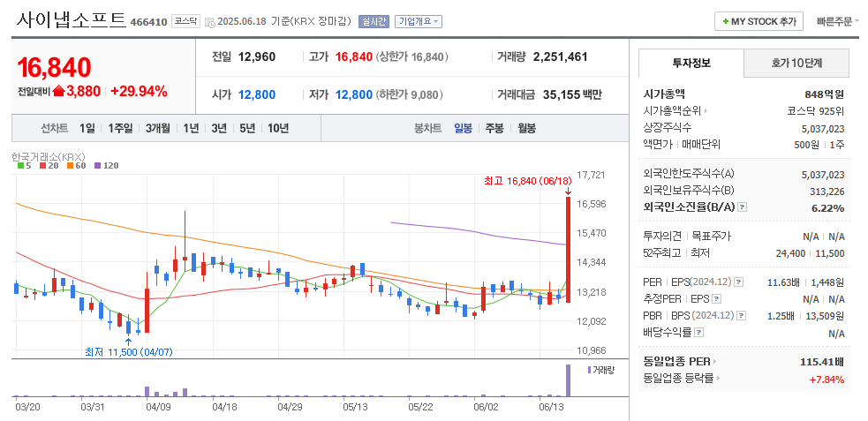Click the green 5-day moving average legend swatch
Screen dimensions: 868x421
[20, 165]
